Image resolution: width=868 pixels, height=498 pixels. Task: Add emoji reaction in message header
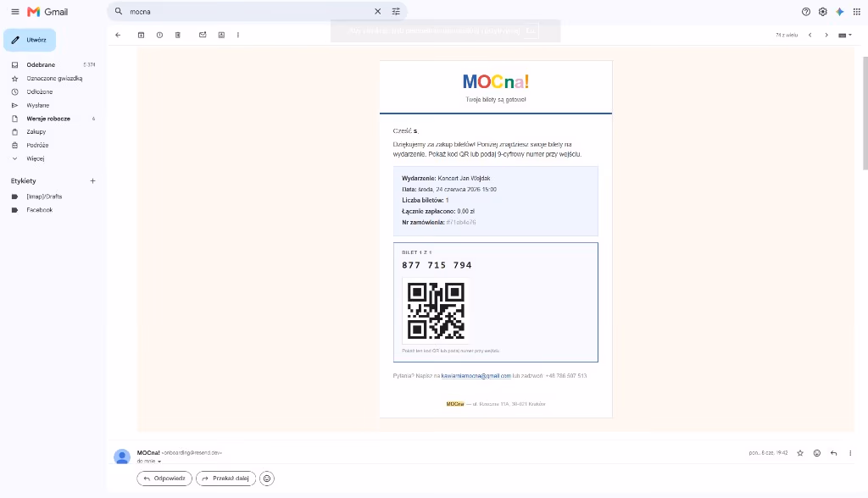point(817,453)
